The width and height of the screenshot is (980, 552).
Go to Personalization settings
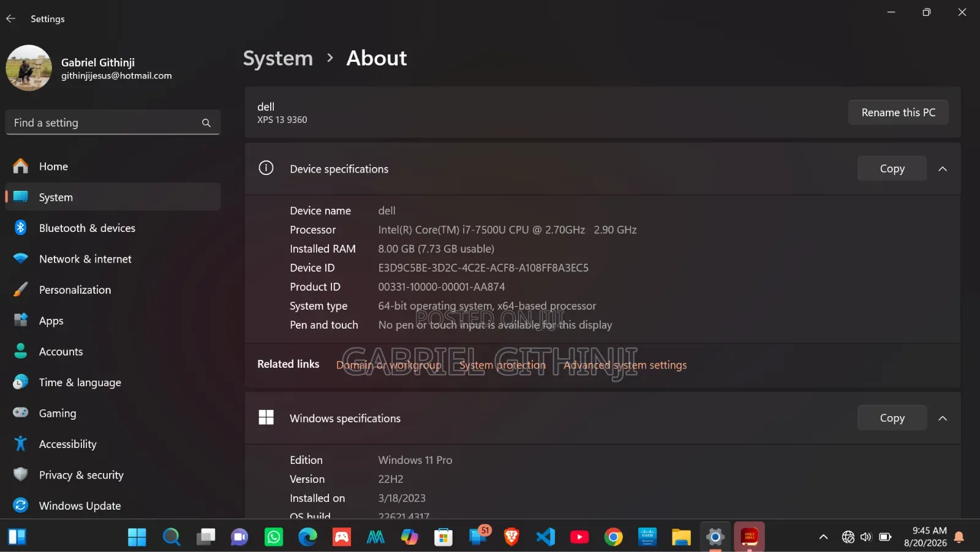113,290
